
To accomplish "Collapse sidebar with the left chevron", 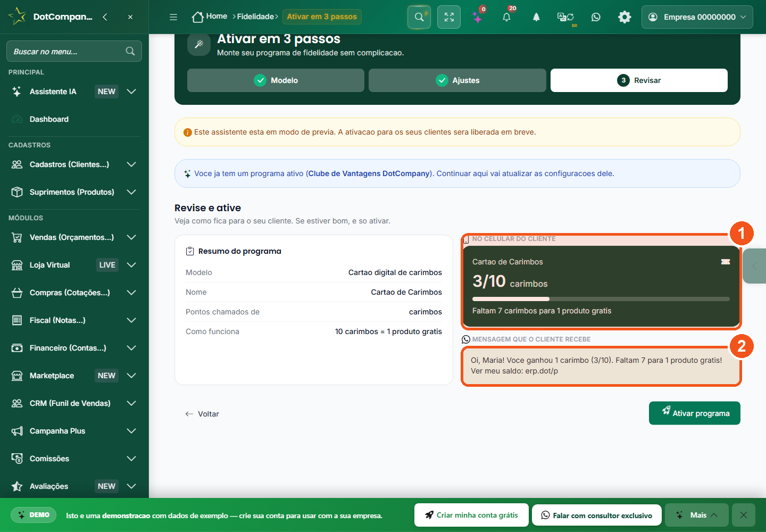I will (105, 17).
